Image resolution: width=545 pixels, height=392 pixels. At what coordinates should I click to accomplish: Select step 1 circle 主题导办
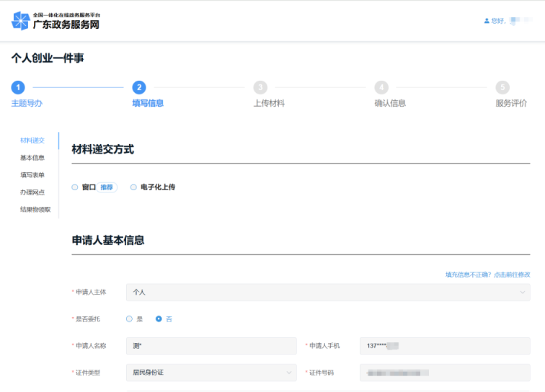coord(18,87)
